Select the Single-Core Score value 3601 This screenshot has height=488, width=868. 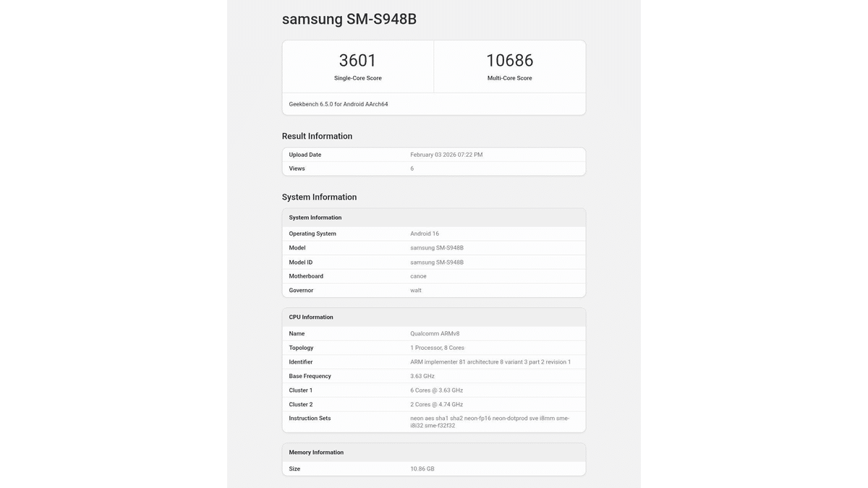357,60
